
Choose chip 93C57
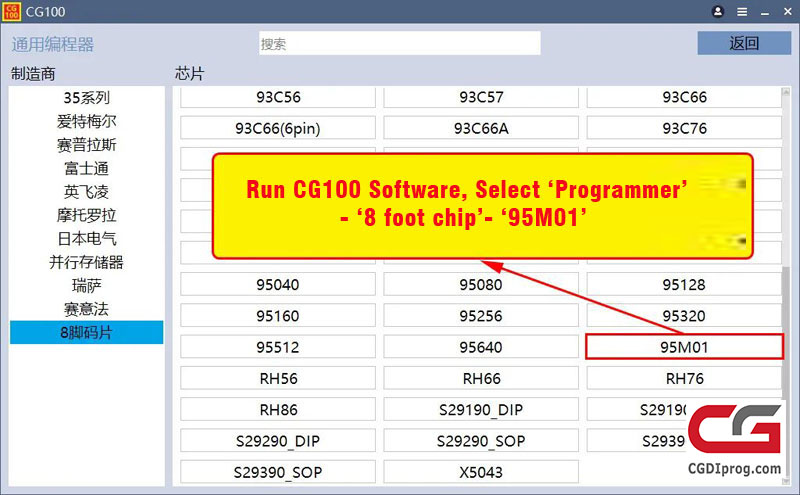[481, 97]
